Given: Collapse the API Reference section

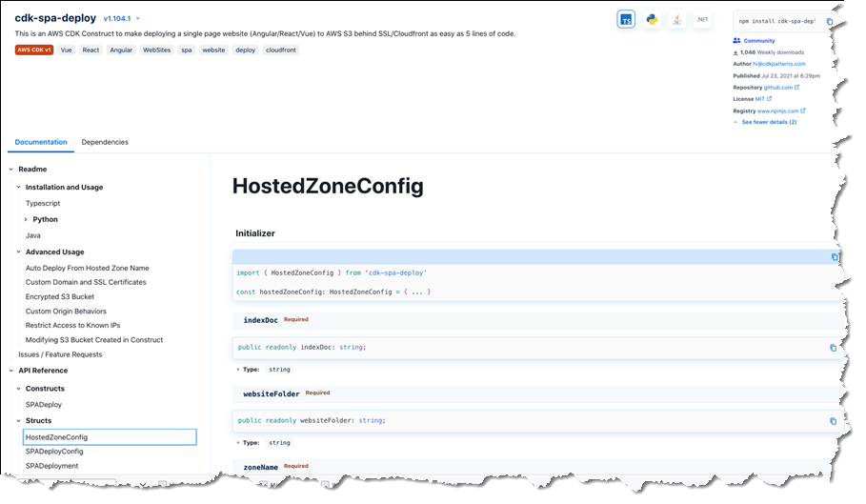Looking at the screenshot, I should pyautogui.click(x=11, y=371).
